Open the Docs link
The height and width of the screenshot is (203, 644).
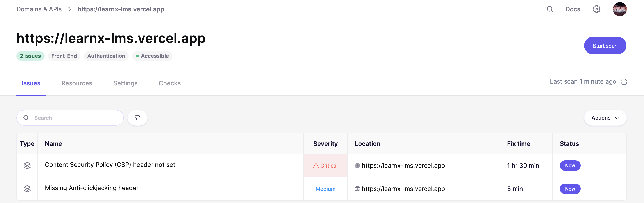pyautogui.click(x=573, y=9)
